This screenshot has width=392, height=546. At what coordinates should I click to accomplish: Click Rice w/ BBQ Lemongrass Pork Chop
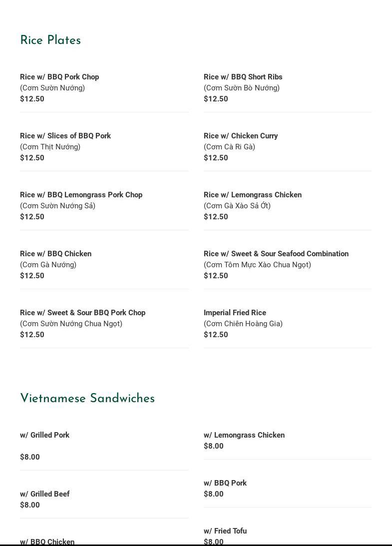tap(81, 195)
